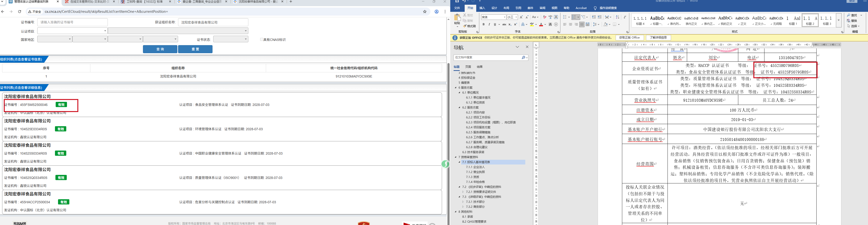Click the 重置 button
Screen dimensions: 868x225
pos(195,49)
